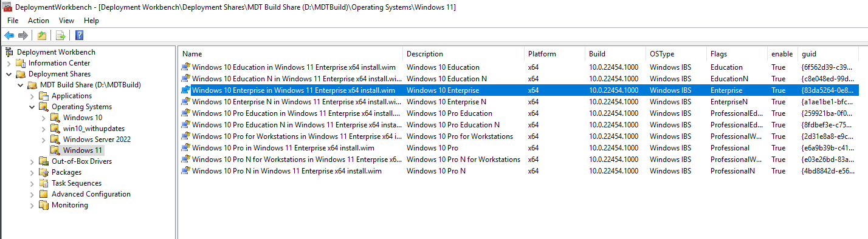Click the MDT Build Share folder icon
Image resolution: width=868 pixels, height=239 pixels.
[32, 85]
